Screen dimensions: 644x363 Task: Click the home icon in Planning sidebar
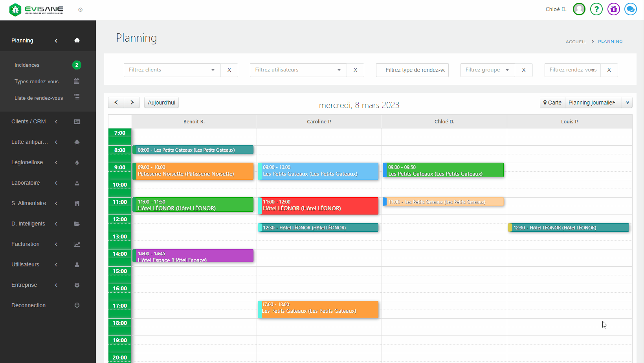[x=77, y=40]
